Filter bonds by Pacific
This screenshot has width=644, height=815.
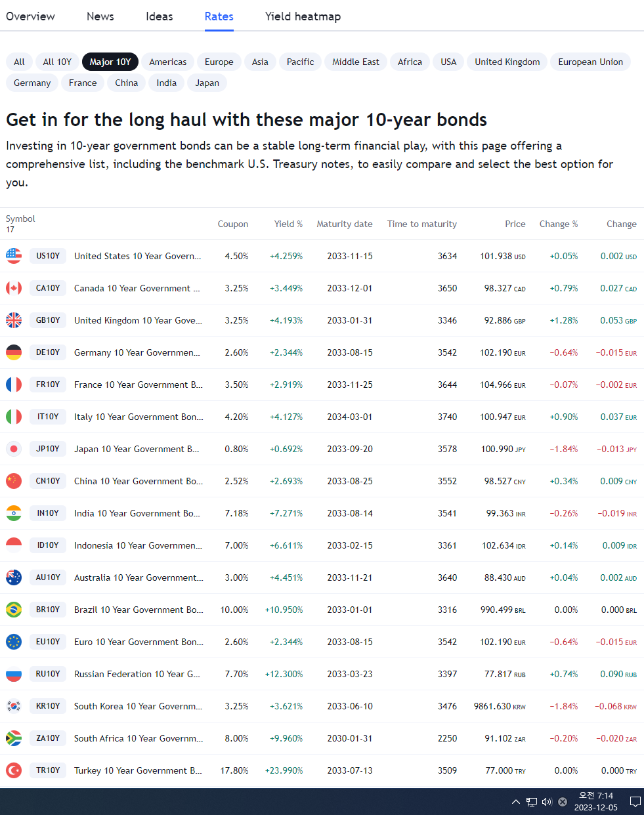pos(301,62)
